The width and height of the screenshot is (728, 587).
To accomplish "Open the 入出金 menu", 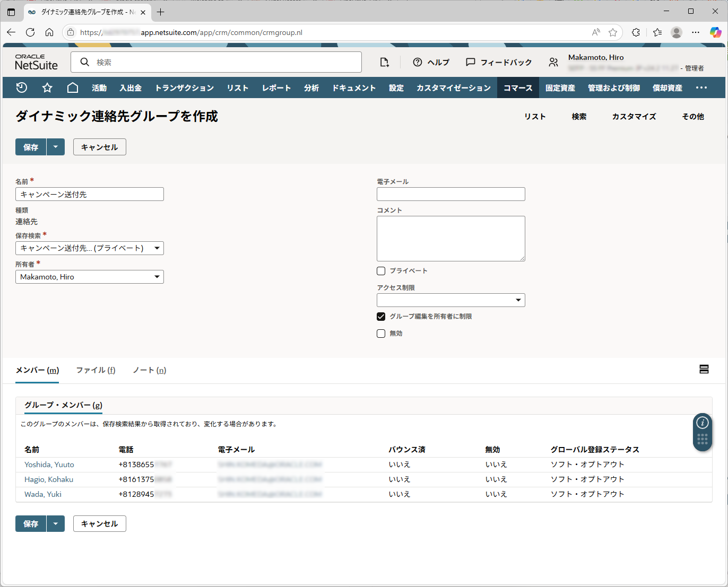I will coord(131,87).
